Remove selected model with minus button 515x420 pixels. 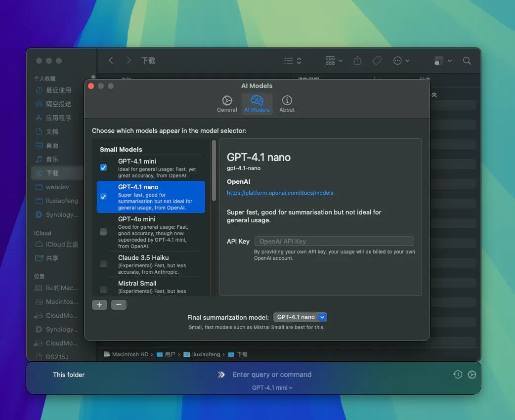point(119,305)
